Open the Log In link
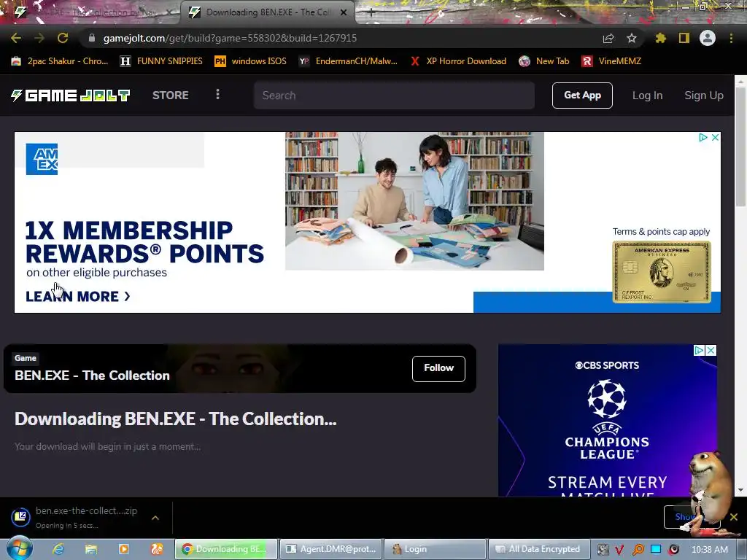This screenshot has width=747, height=560. (648, 96)
